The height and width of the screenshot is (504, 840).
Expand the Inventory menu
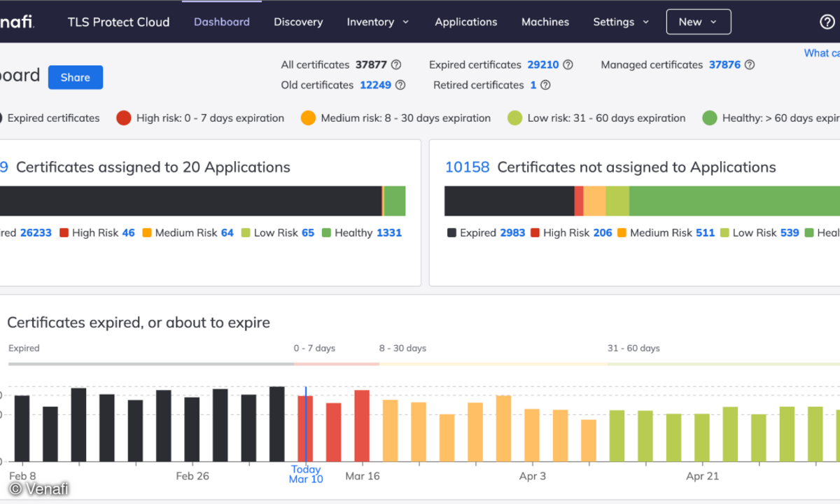point(378,22)
